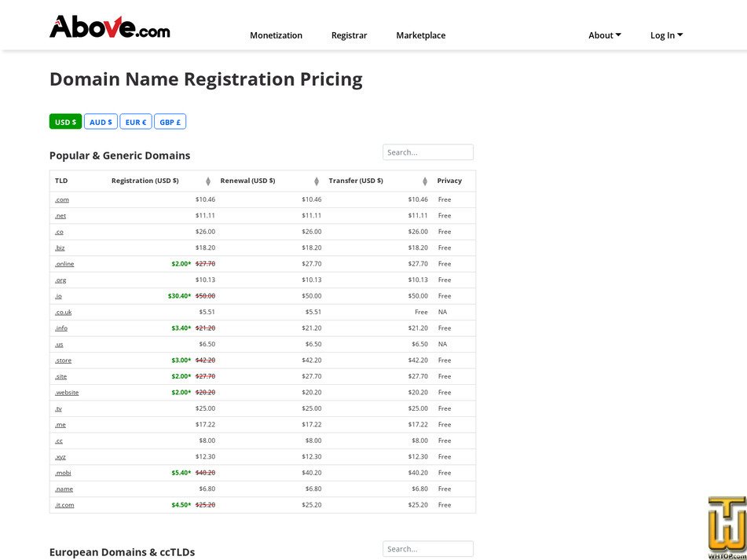Sort by Registration price column arrows

tap(207, 181)
